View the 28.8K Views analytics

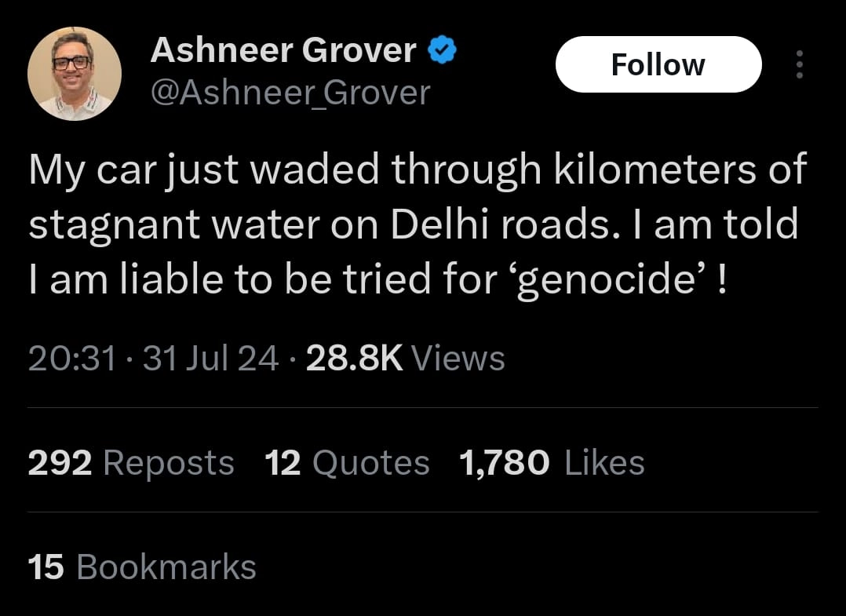[405, 359]
